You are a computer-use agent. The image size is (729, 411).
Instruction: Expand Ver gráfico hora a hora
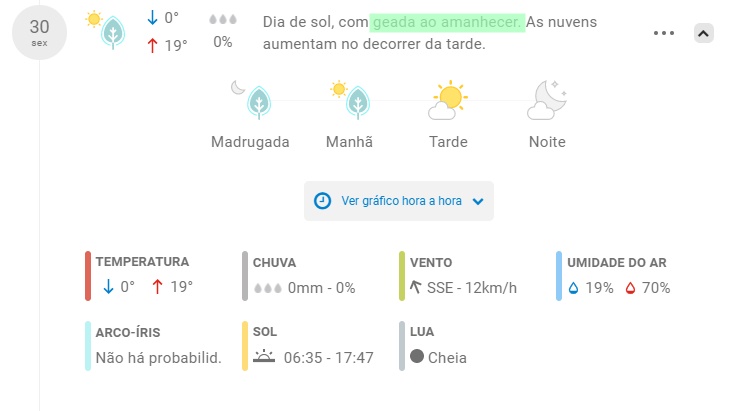click(x=399, y=201)
